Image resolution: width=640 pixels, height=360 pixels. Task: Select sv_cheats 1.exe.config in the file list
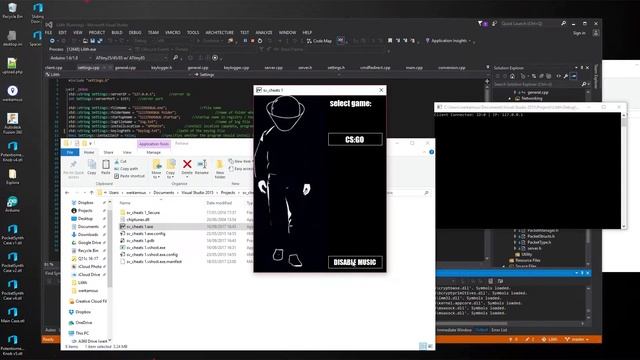(x=142, y=233)
